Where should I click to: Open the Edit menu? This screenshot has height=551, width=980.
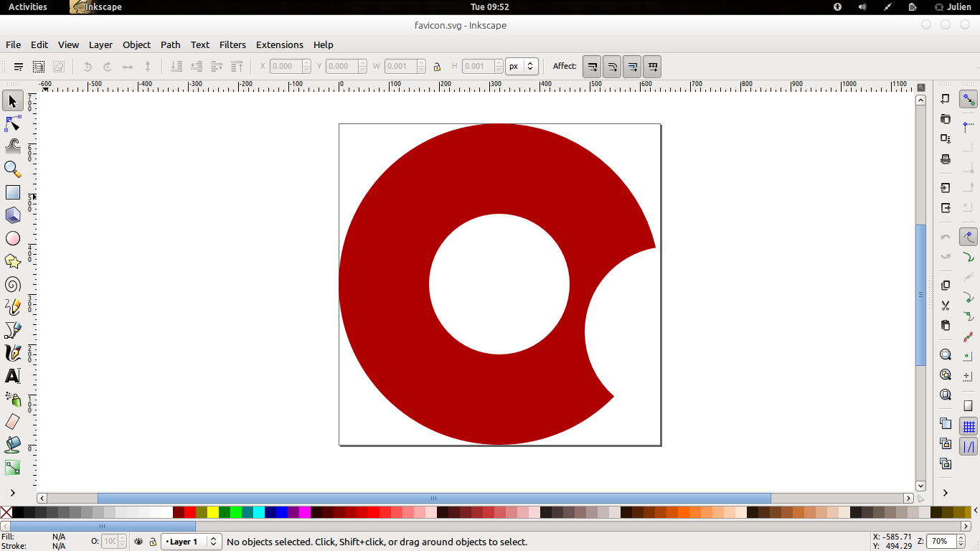click(x=39, y=44)
